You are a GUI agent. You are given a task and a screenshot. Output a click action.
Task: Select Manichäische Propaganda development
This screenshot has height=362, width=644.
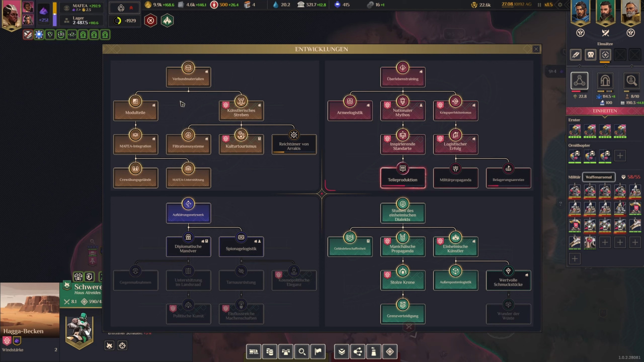tap(403, 247)
